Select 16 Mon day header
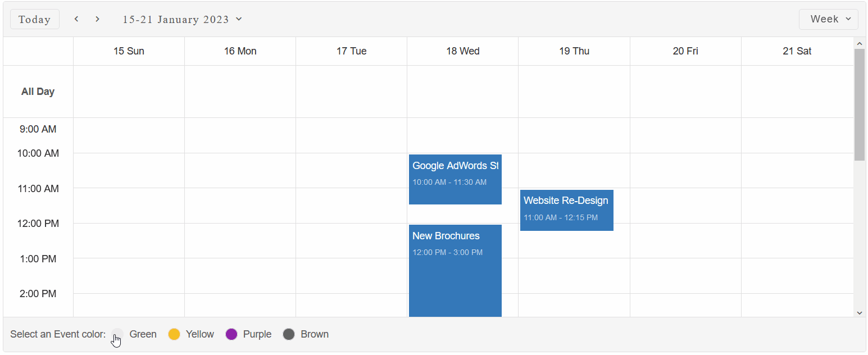Viewport: 868px width, 355px height. pos(240,51)
